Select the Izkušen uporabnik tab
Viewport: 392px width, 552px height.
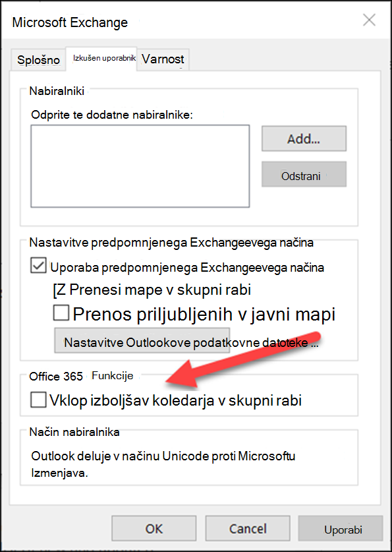click(x=101, y=59)
